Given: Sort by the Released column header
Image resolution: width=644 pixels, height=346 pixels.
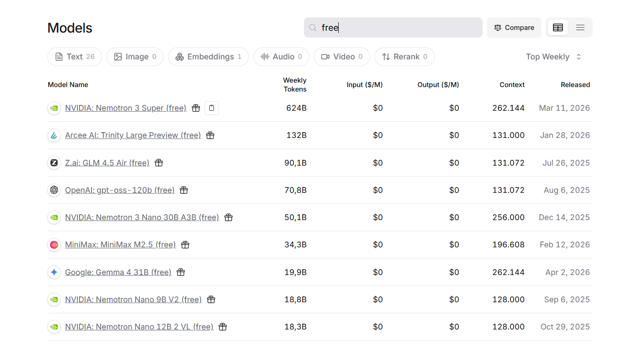Looking at the screenshot, I should [575, 85].
